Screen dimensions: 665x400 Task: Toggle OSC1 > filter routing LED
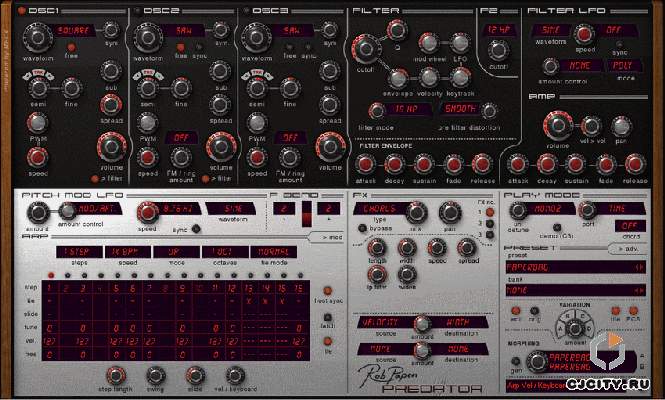click(x=95, y=179)
